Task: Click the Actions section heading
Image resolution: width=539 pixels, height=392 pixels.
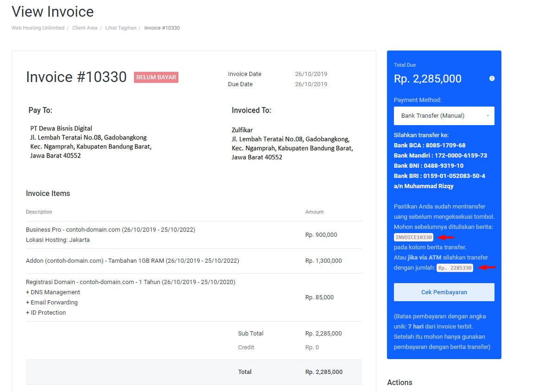Action: [x=399, y=382]
